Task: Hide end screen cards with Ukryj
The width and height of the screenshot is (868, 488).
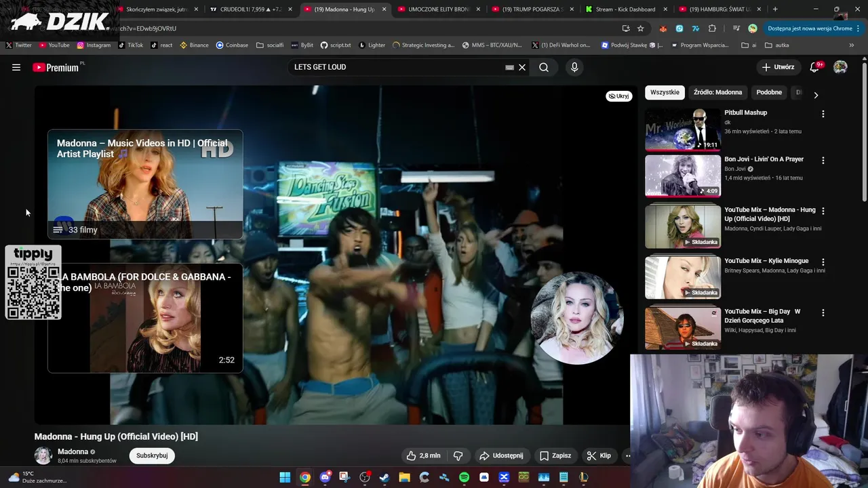Action: tap(618, 96)
